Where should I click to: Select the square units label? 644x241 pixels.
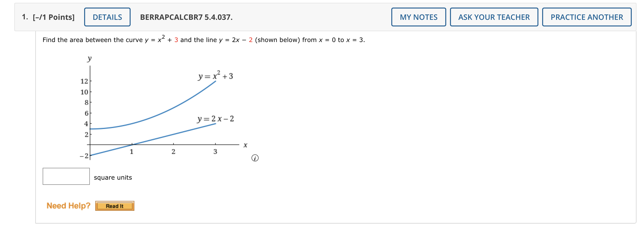point(113,178)
